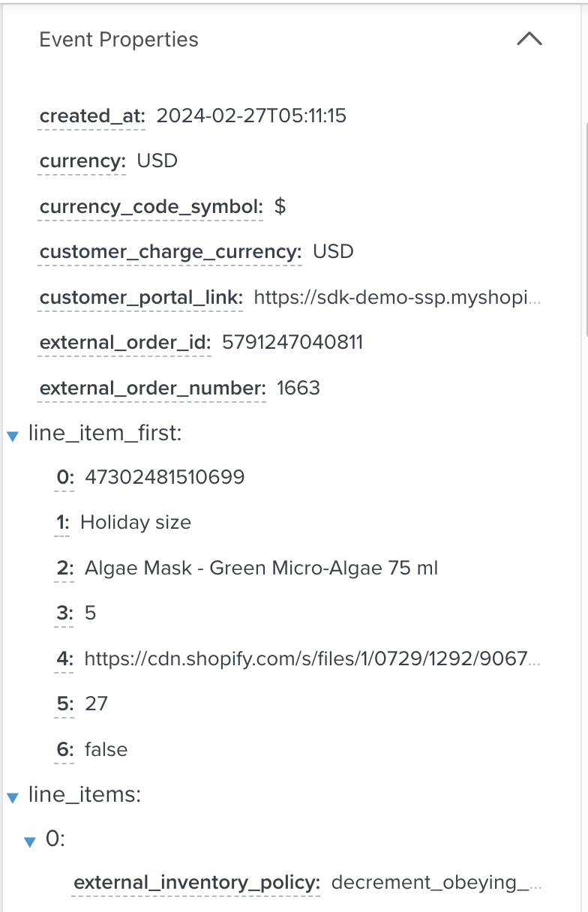Select the external_order_number value 1663
This screenshot has width=588, height=912.
298,388
